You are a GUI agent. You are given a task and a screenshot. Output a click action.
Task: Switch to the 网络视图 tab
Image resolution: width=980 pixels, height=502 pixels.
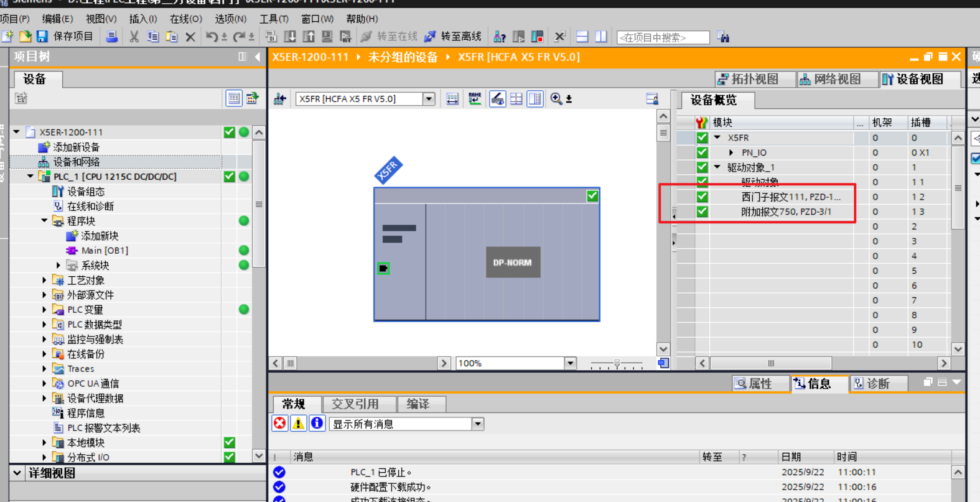(x=830, y=79)
